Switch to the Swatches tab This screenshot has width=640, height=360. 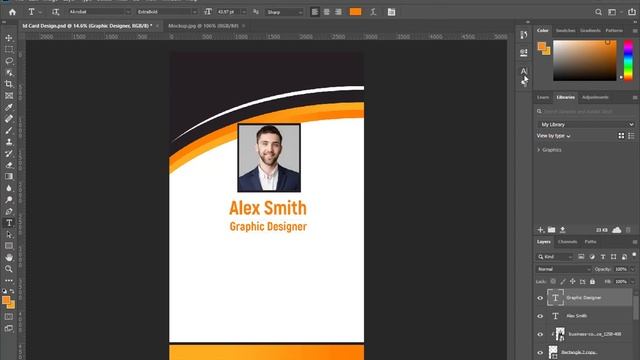[x=565, y=31]
